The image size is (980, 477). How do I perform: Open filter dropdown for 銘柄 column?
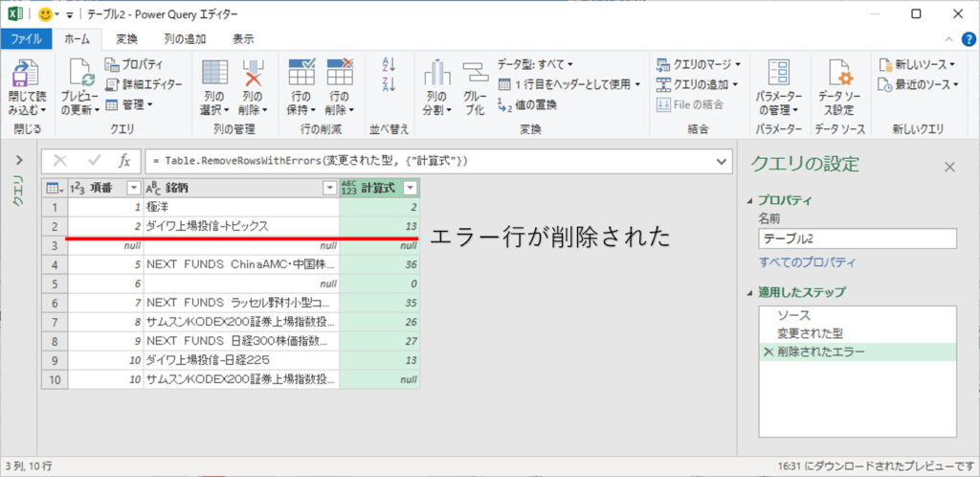[x=329, y=188]
